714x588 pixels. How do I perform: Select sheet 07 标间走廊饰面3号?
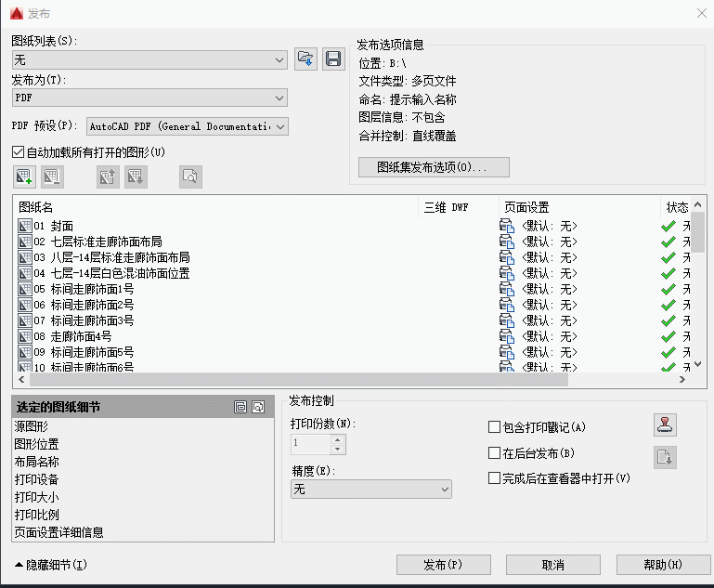[x=84, y=320]
